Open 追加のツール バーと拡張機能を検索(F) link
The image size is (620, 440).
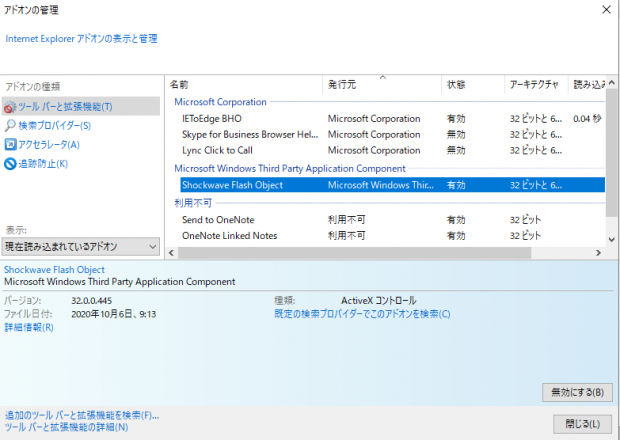(82, 415)
